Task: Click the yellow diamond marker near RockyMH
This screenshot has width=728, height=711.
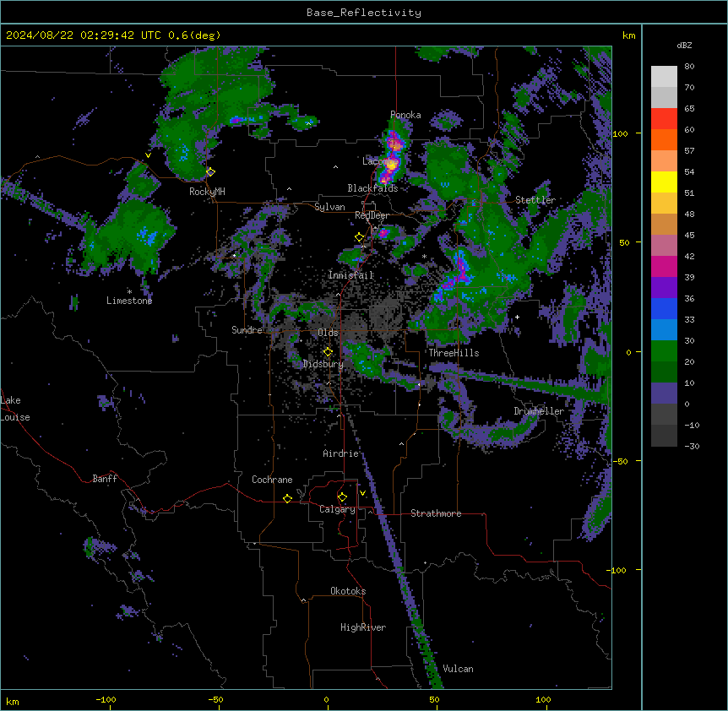Action: click(210, 171)
